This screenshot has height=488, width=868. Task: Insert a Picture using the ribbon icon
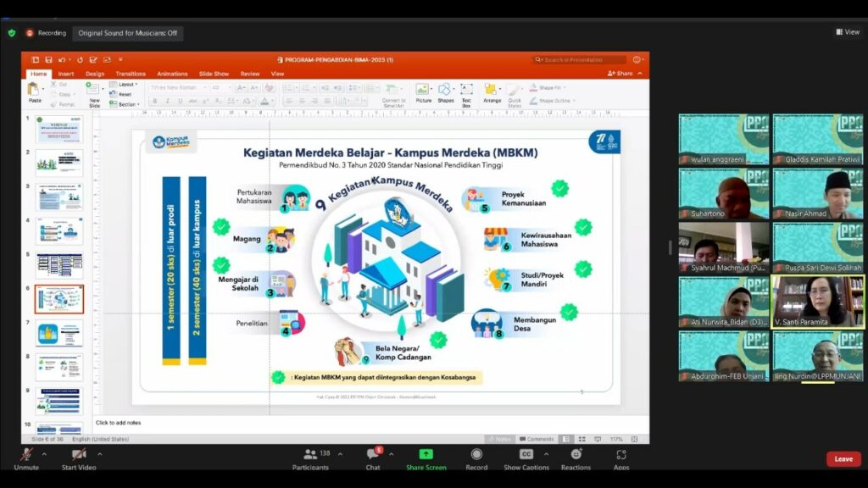[423, 90]
